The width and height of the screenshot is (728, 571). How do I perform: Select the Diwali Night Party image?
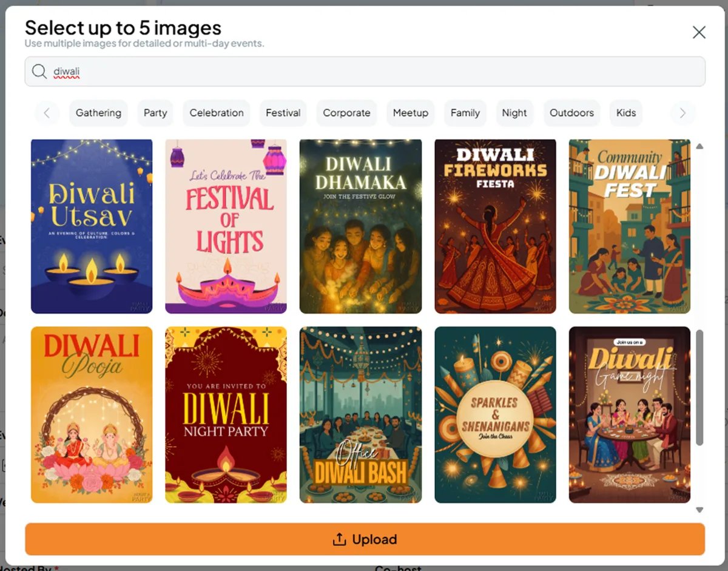[x=226, y=415]
